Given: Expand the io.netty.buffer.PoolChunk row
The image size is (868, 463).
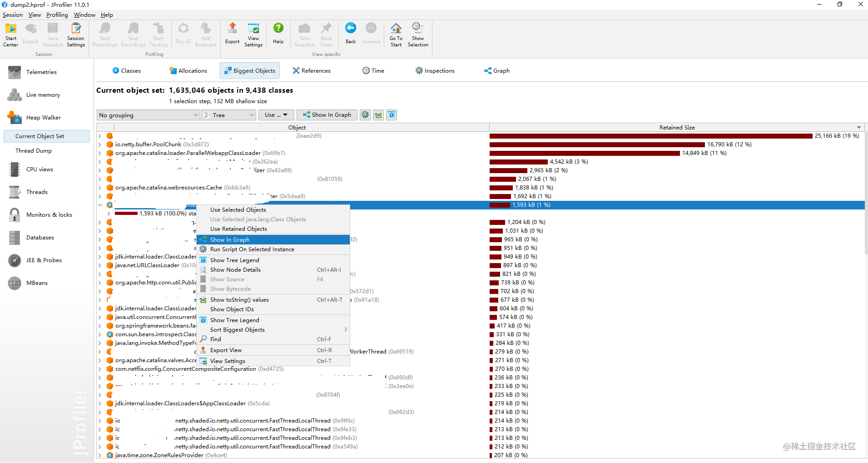Looking at the screenshot, I should (99, 144).
